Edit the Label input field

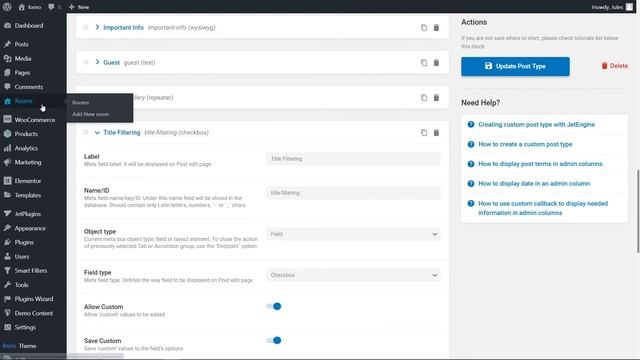tap(353, 159)
